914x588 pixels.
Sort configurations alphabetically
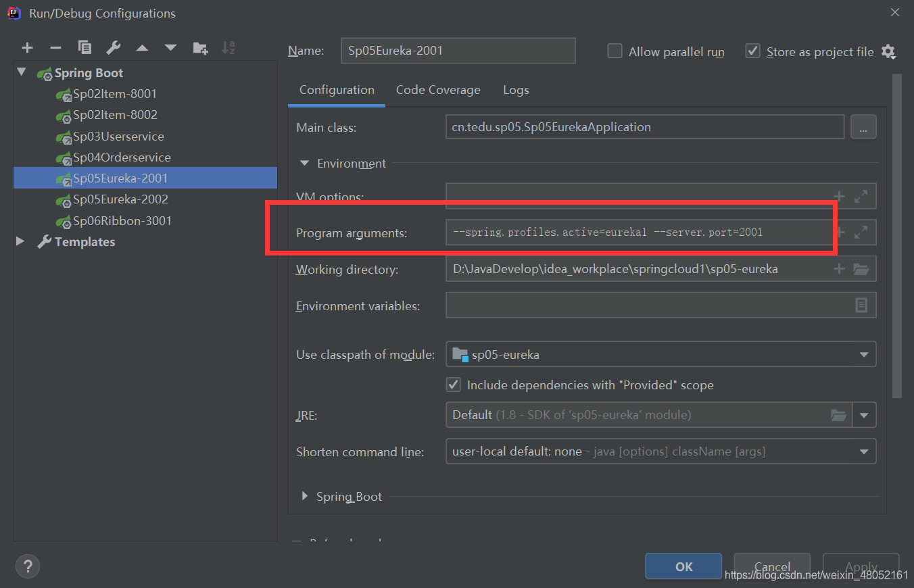228,47
